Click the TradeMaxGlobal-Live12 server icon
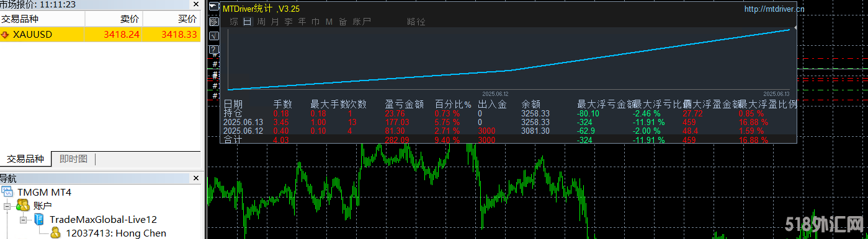868x239 pixels. [38, 219]
